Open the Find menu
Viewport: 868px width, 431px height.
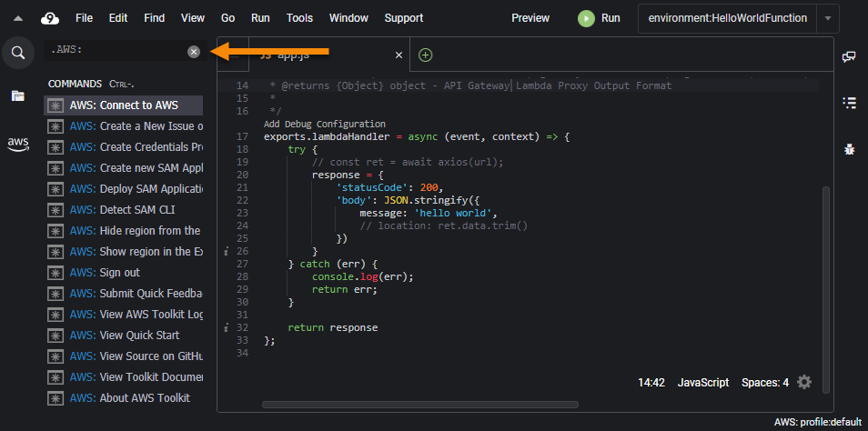pos(155,18)
